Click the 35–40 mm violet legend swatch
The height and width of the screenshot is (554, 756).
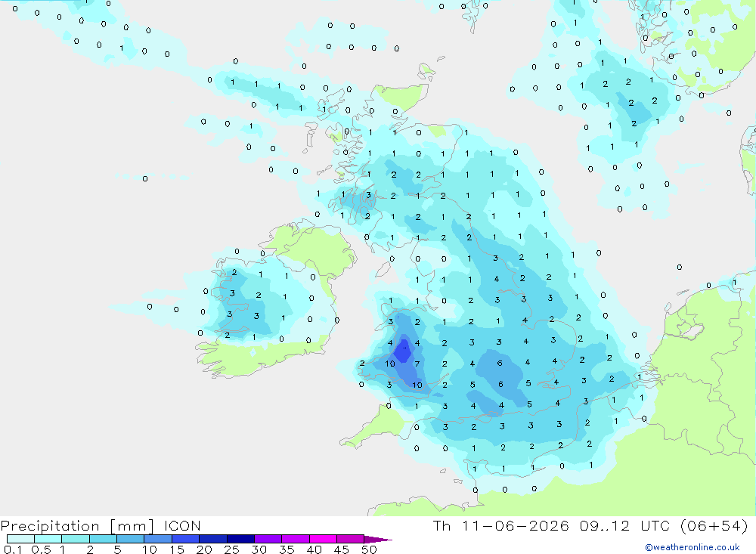[296, 539]
